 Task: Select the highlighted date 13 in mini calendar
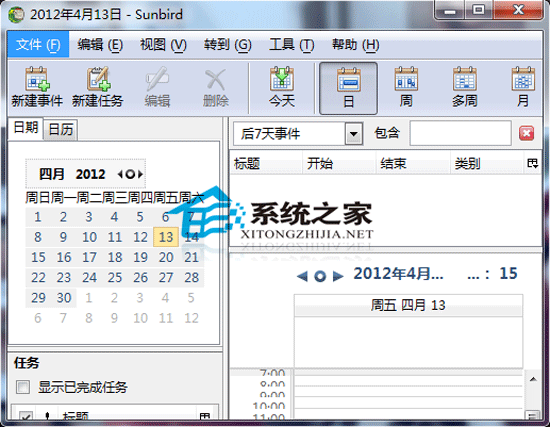click(x=166, y=237)
